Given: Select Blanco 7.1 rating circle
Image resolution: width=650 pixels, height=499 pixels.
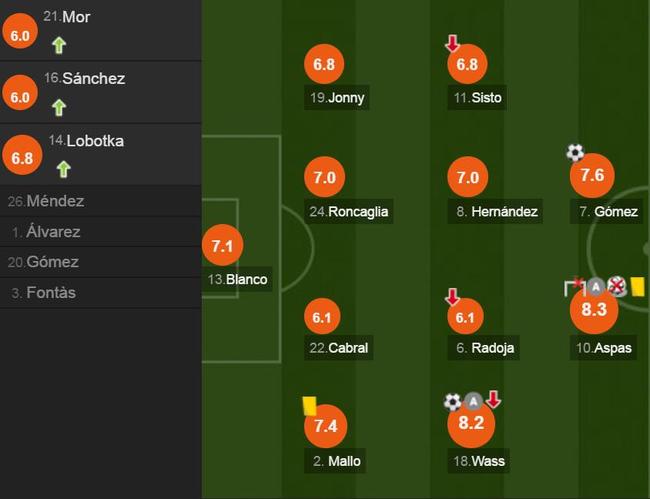Looking at the screenshot, I should click(223, 245).
